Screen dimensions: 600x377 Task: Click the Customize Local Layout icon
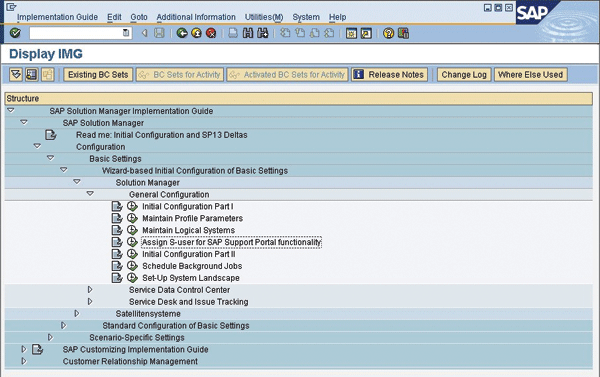click(x=403, y=34)
